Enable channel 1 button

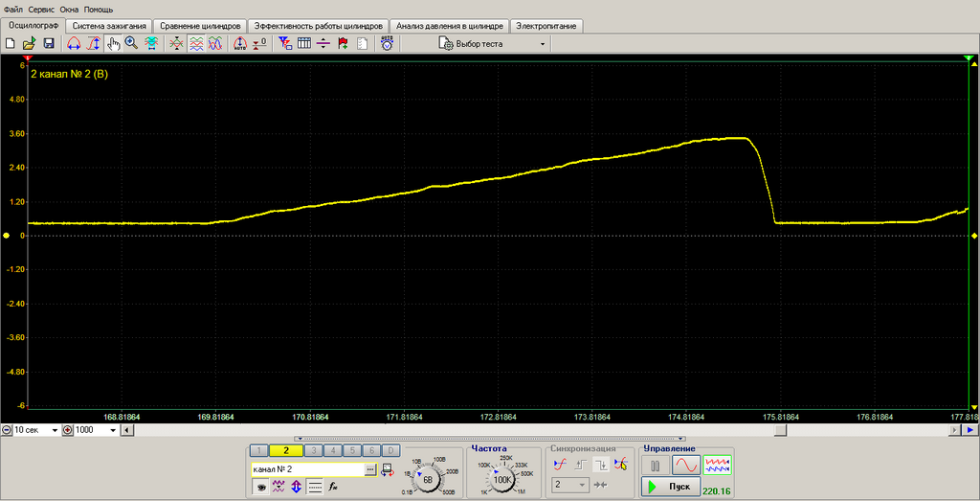tap(258, 450)
